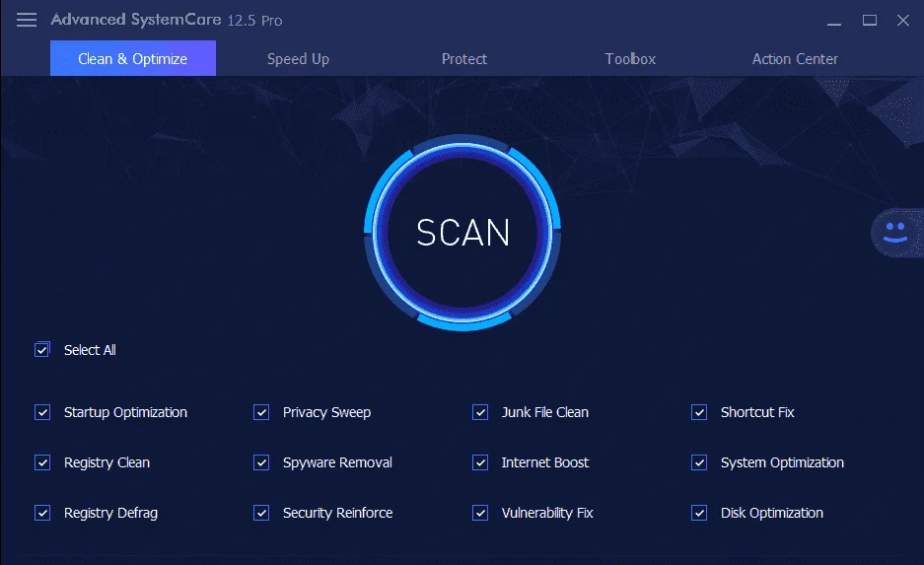The width and height of the screenshot is (924, 565).
Task: Click the Advanced SystemCare 12.5 Pro title
Action: click(x=167, y=20)
